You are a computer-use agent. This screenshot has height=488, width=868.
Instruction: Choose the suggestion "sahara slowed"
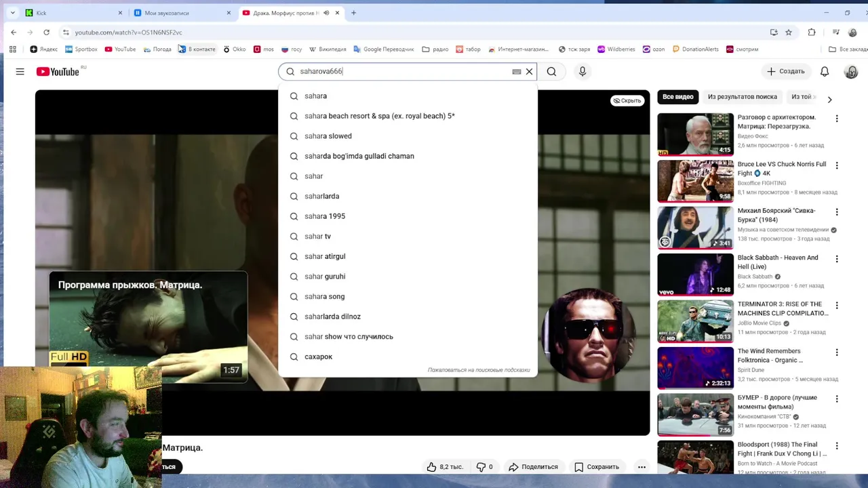point(408,136)
